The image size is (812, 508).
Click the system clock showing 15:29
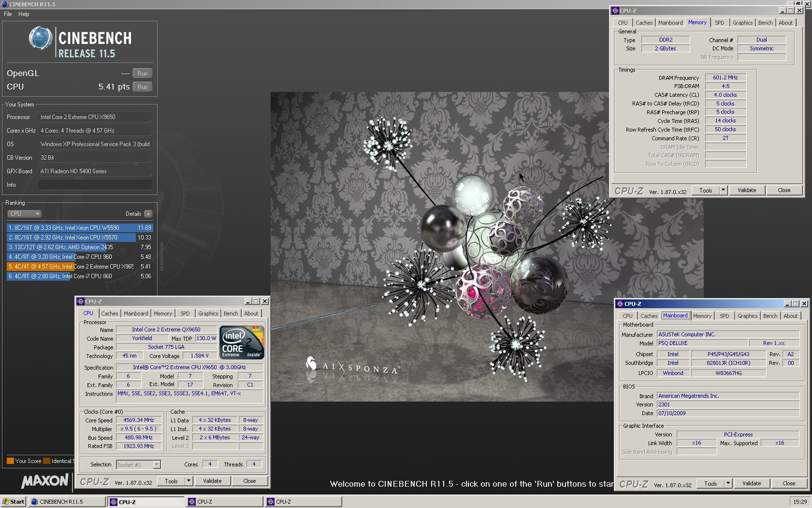click(x=800, y=502)
